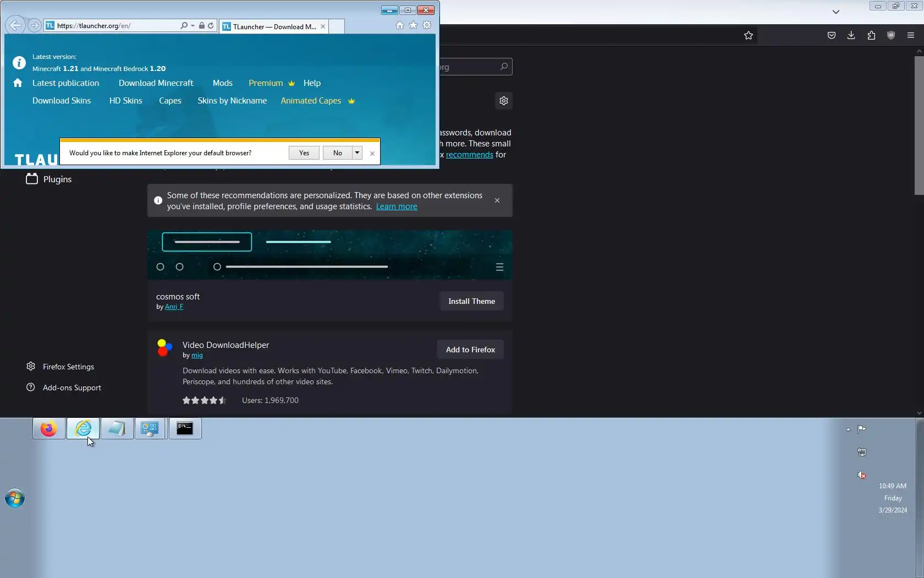
Task: Open HD Skins page
Action: [x=126, y=101]
